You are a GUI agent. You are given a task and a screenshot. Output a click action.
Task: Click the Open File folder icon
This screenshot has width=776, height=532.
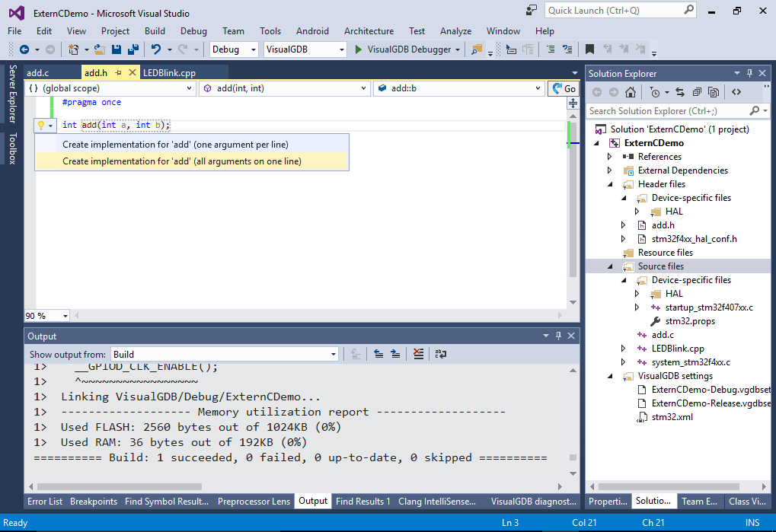[x=100, y=49]
